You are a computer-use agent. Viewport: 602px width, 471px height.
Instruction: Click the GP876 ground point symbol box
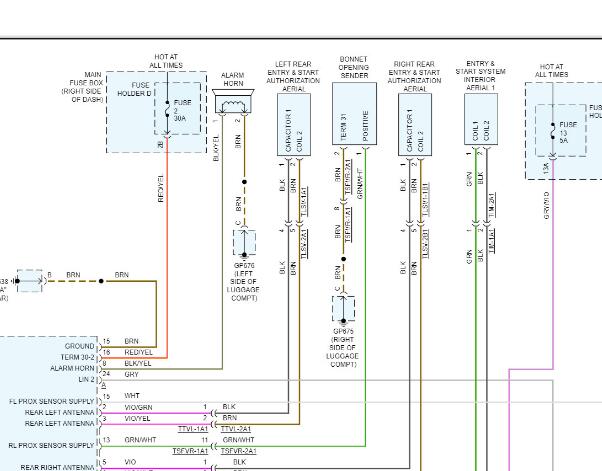click(244, 243)
